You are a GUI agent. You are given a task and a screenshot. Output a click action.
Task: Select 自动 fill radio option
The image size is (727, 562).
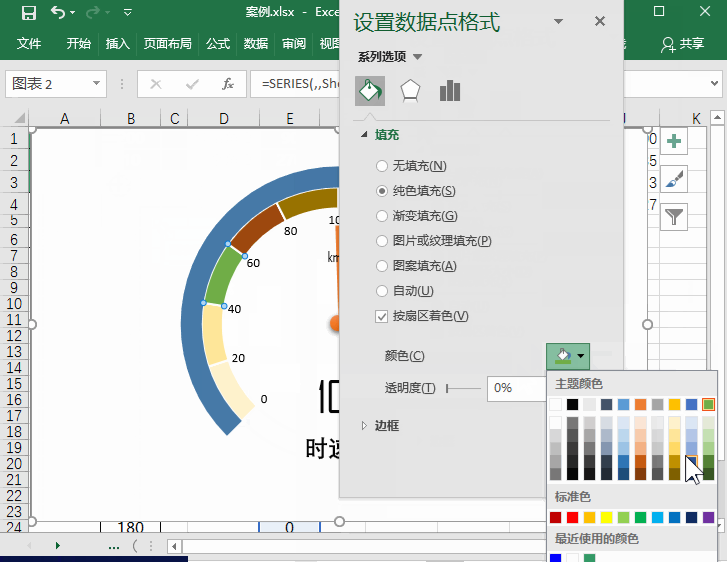point(382,291)
